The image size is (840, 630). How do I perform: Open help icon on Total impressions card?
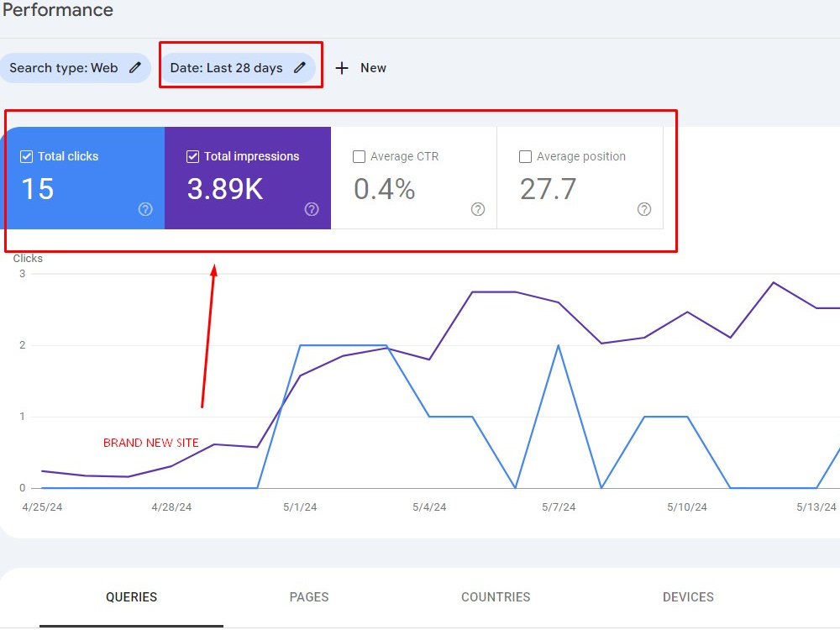coord(312,209)
